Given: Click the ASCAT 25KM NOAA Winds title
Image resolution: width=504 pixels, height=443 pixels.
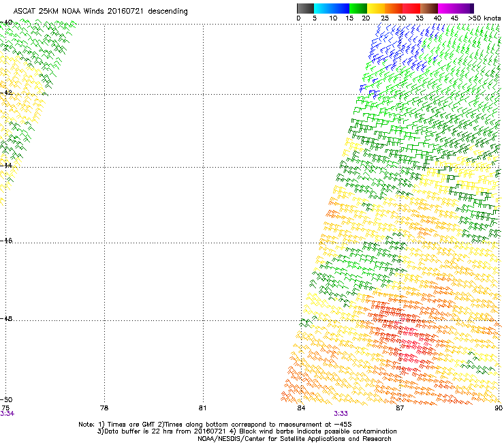Looking at the screenshot, I should [x=101, y=11].
